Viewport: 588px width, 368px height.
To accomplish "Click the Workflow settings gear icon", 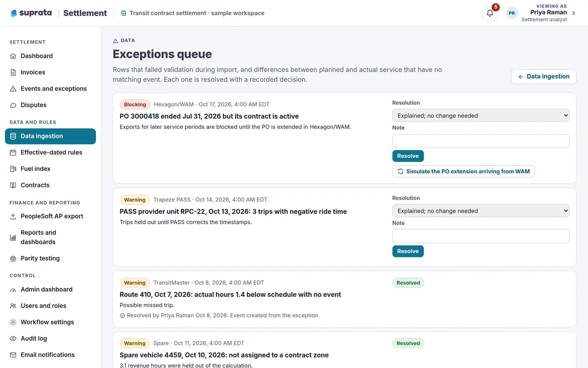I will tap(13, 322).
